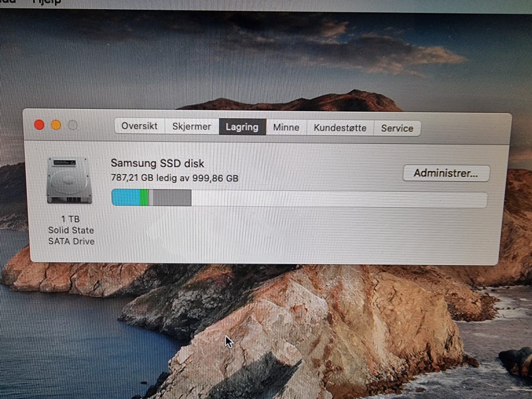
Task: Click the Administrer... button
Action: pos(446,173)
